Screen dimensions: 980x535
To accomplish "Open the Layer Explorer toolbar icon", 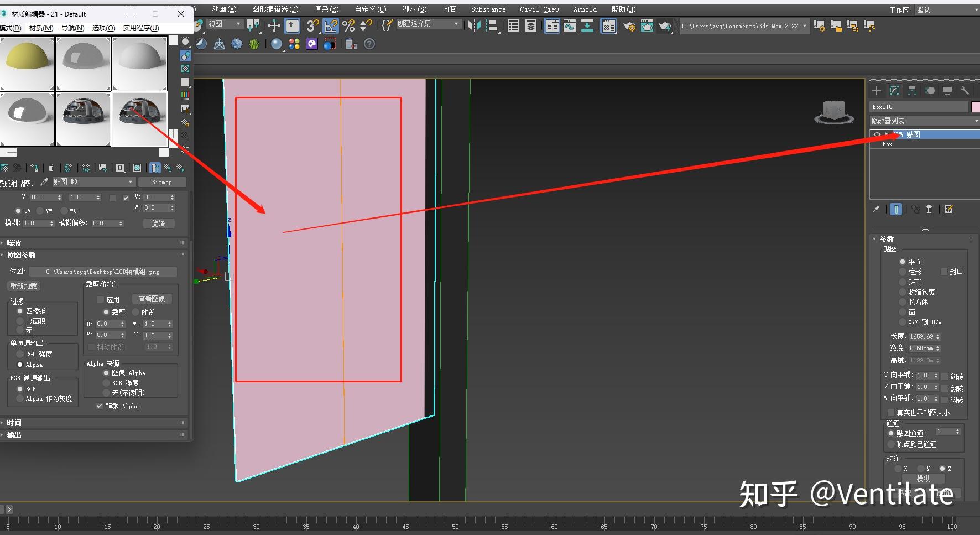I will pyautogui.click(x=531, y=26).
